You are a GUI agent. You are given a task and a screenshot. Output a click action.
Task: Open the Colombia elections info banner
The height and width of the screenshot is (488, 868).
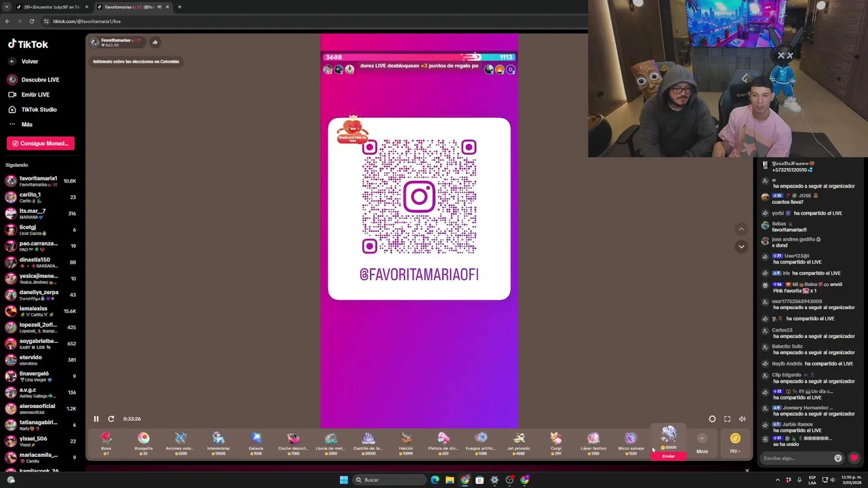[136, 62]
